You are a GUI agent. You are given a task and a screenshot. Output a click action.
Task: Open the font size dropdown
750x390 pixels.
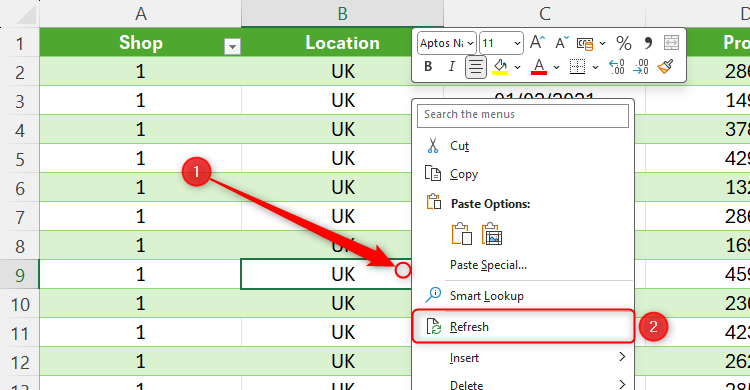(x=517, y=44)
